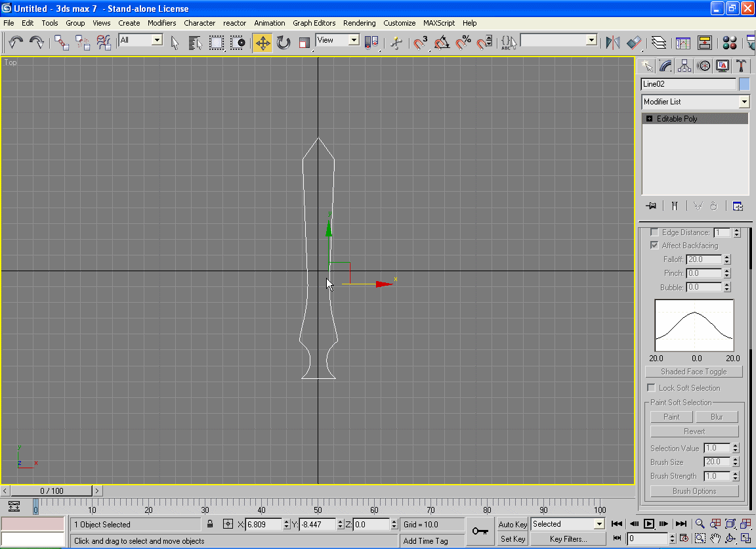Click the object color swatch beside Line02
The image size is (756, 549).
[x=744, y=84]
